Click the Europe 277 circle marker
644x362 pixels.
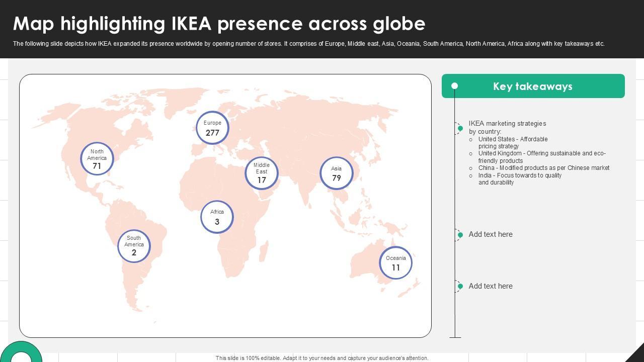pos(212,128)
